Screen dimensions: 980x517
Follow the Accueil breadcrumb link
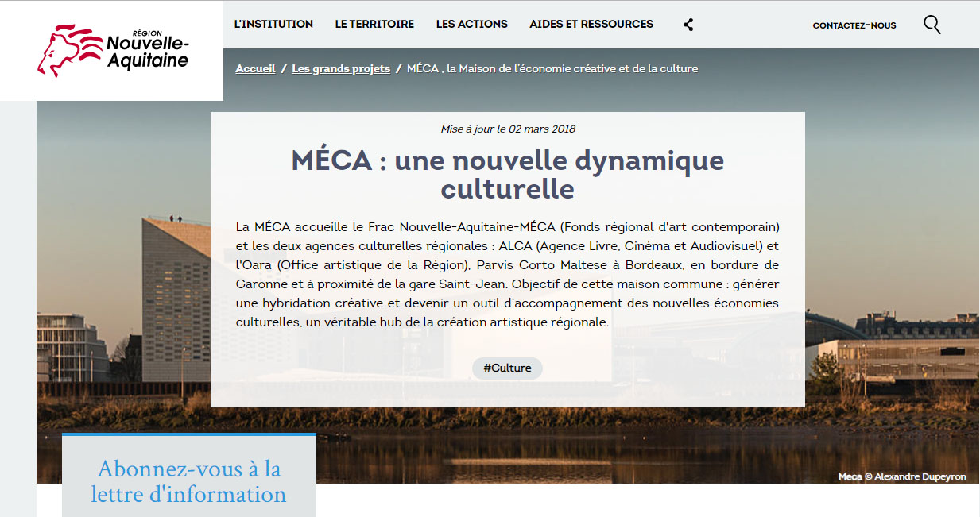point(255,69)
